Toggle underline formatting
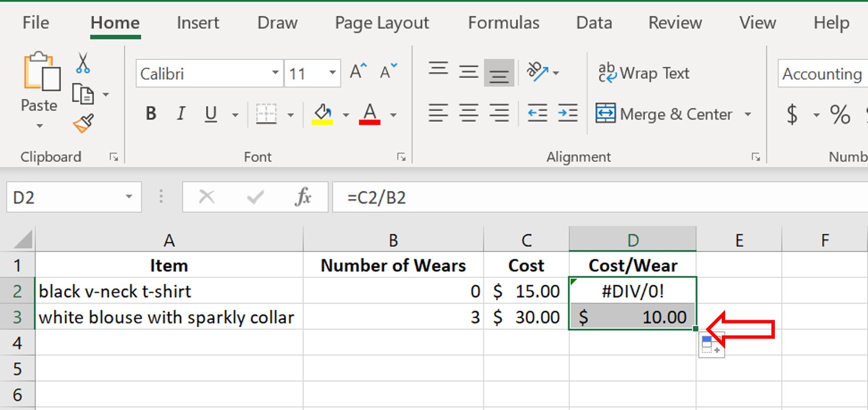The height and width of the screenshot is (410, 868). tap(210, 113)
